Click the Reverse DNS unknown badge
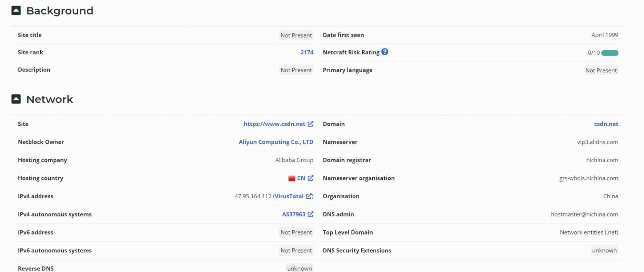The image size is (644, 272). pos(299,268)
